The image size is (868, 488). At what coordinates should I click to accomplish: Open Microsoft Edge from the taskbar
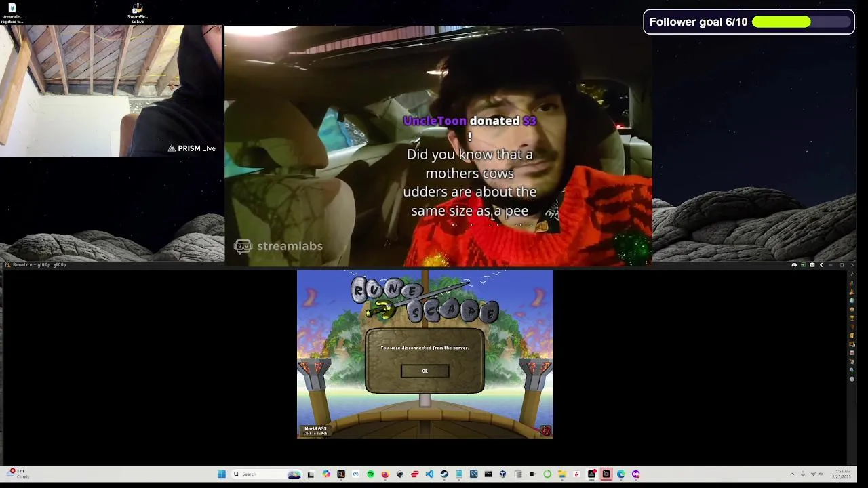coord(620,474)
